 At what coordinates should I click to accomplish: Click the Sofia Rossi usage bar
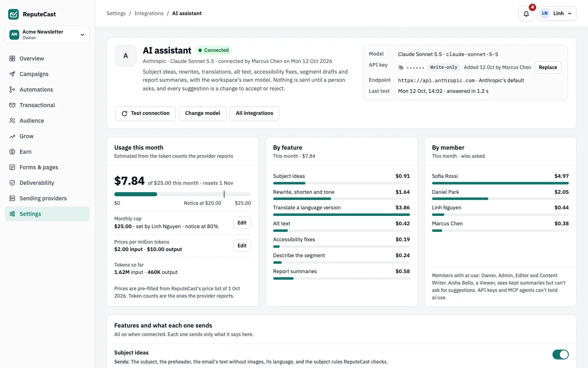(x=500, y=183)
